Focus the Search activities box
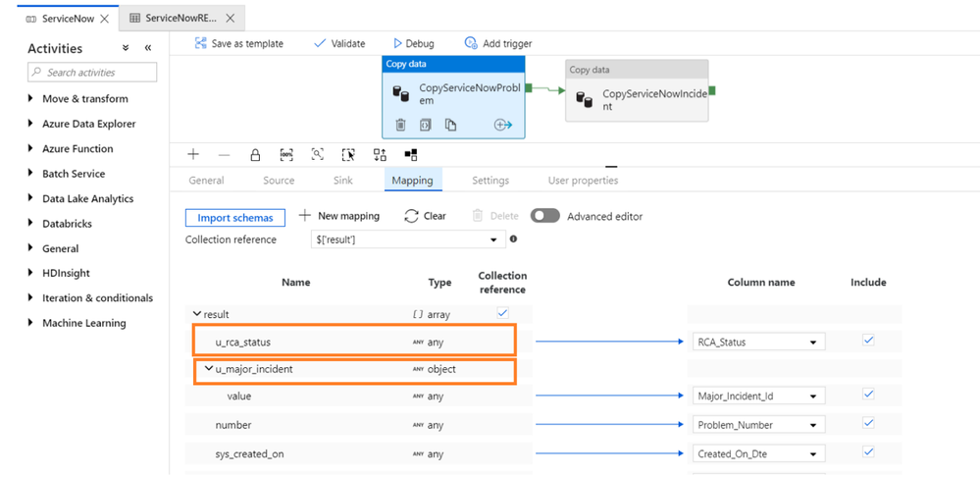Image resolution: width=980 pixels, height=477 pixels. click(92, 73)
